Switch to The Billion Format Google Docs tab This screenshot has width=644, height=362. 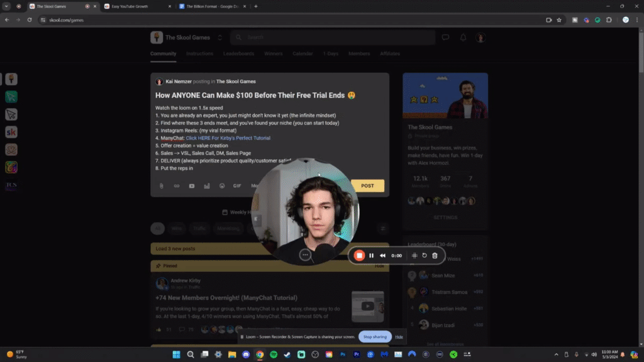coord(213,6)
